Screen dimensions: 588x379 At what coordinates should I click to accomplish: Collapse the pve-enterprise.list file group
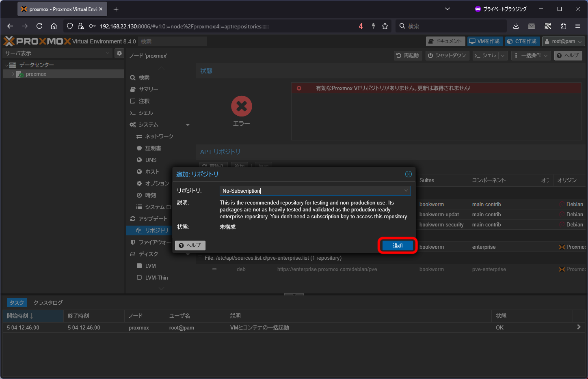coord(200,258)
